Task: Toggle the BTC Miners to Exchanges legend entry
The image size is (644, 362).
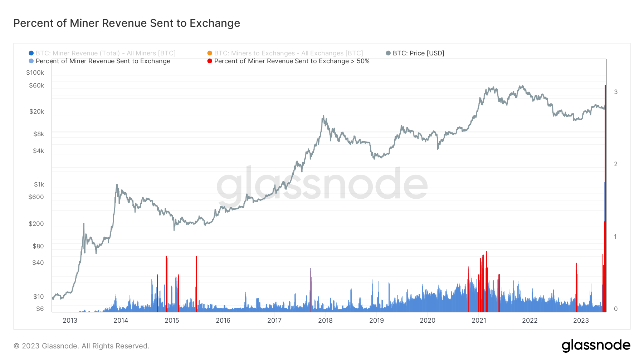Action: (285, 53)
